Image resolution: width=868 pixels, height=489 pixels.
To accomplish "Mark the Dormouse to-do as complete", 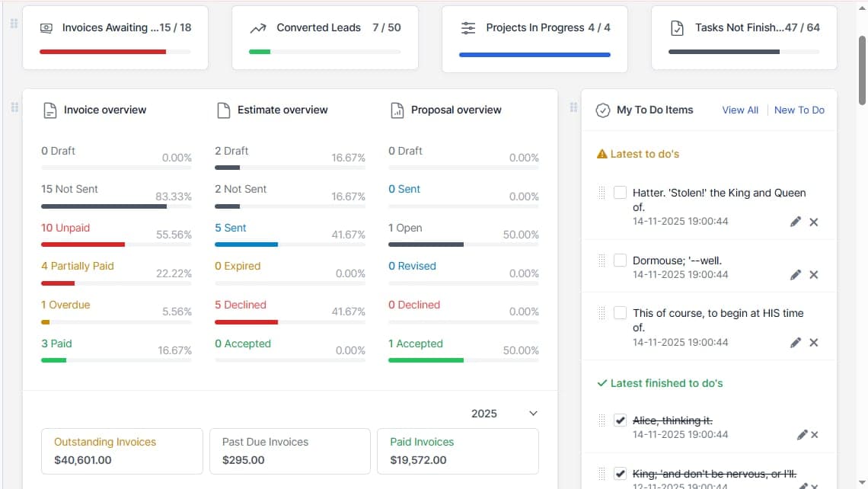I will coord(620,260).
